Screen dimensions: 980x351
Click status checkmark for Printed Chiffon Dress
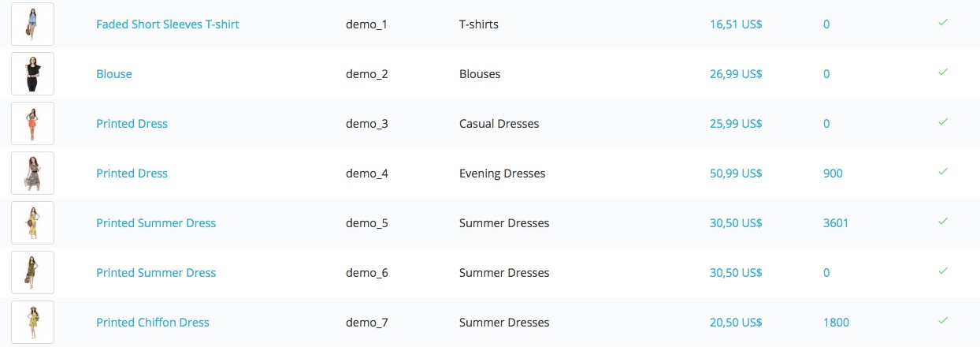coord(943,321)
